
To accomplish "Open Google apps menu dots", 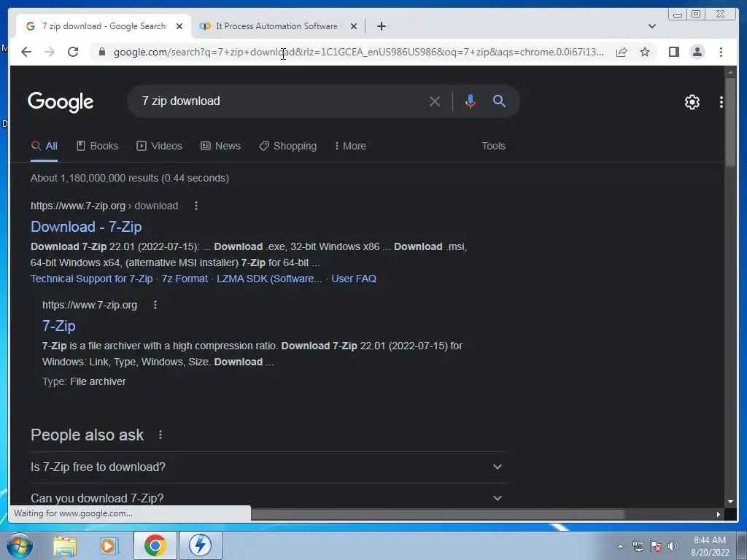I will (x=721, y=102).
